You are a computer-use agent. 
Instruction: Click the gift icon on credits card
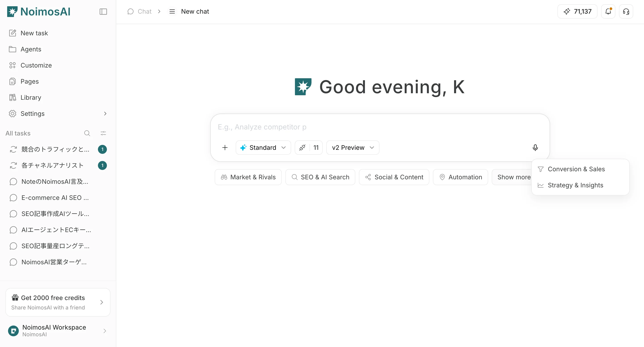[15, 297]
